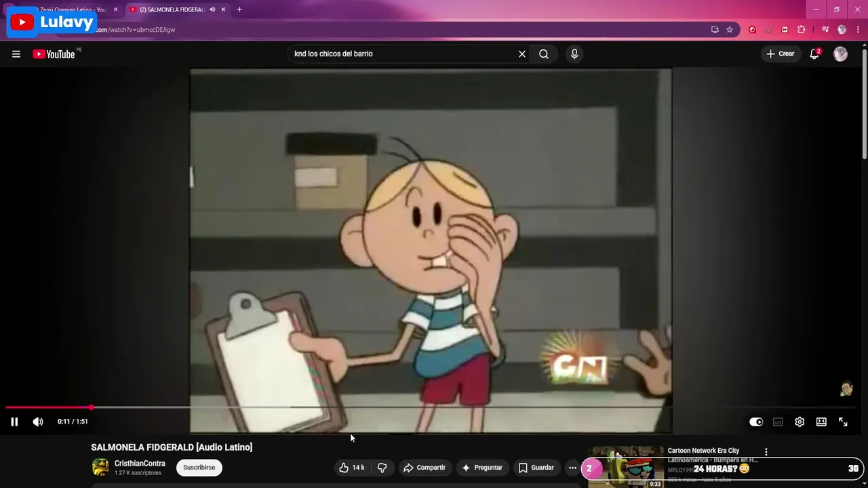
Task: Enter fullscreen mode
Action: click(843, 422)
